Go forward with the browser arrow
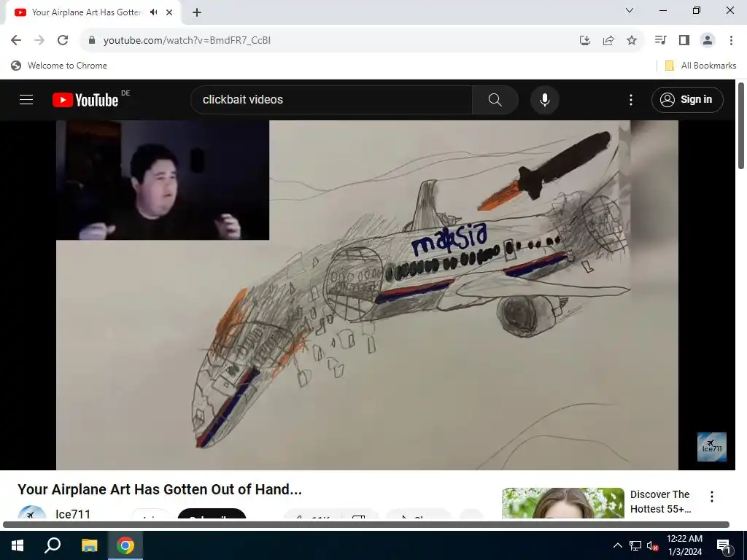Viewport: 747px width, 560px height. [39, 41]
